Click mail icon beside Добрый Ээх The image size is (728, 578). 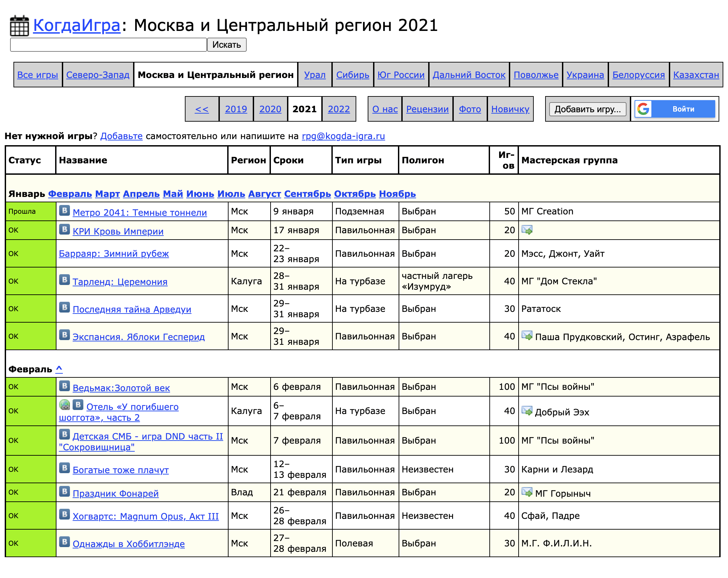pyautogui.click(x=527, y=411)
